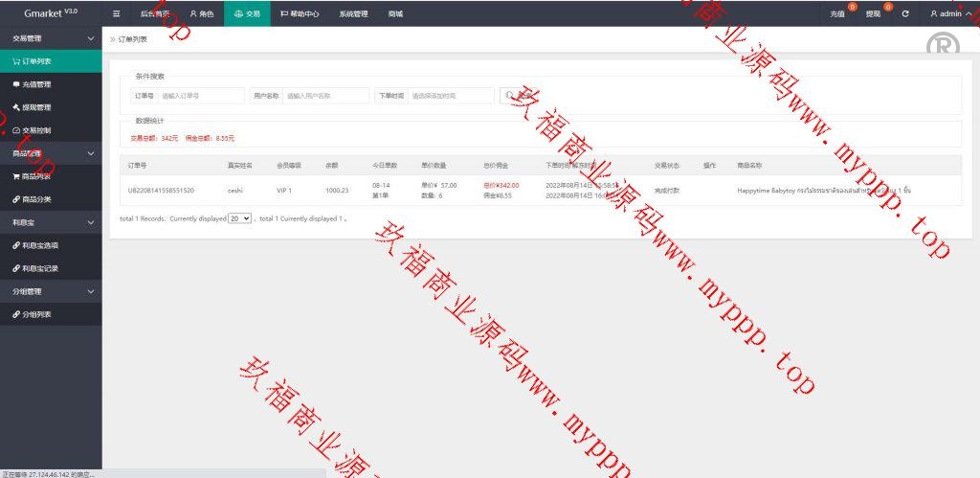Switch to the 角色 top menu
The image size is (980, 478).
tap(201, 14)
